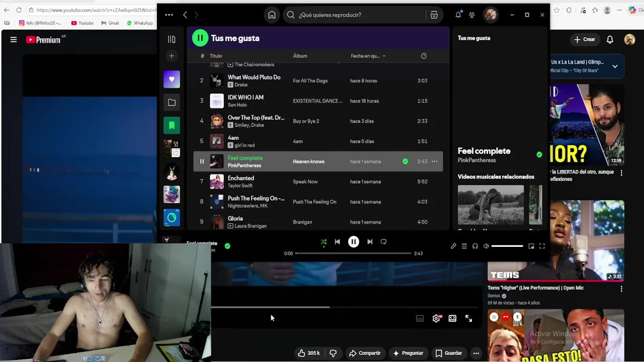Open more options for Feel complete row

[435, 161]
